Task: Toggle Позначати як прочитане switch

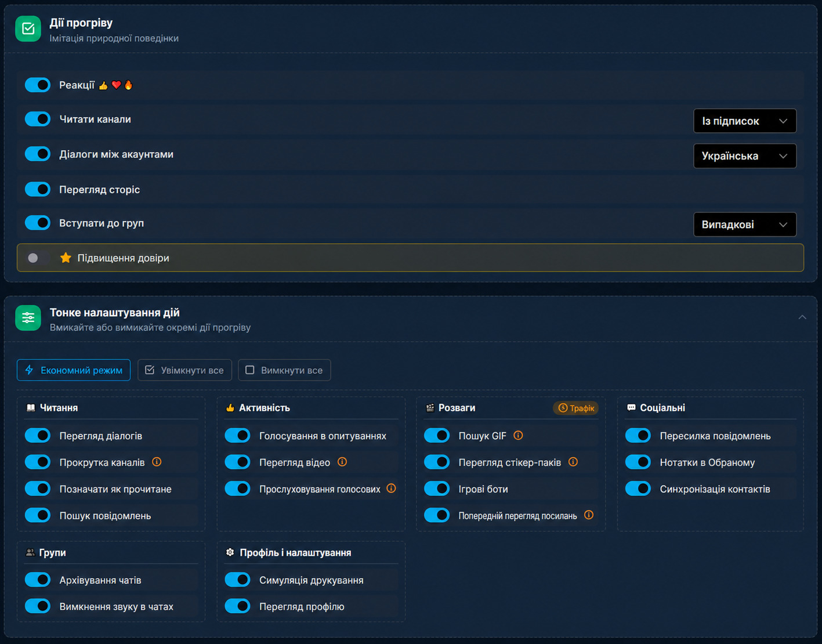Action: pyautogui.click(x=38, y=489)
